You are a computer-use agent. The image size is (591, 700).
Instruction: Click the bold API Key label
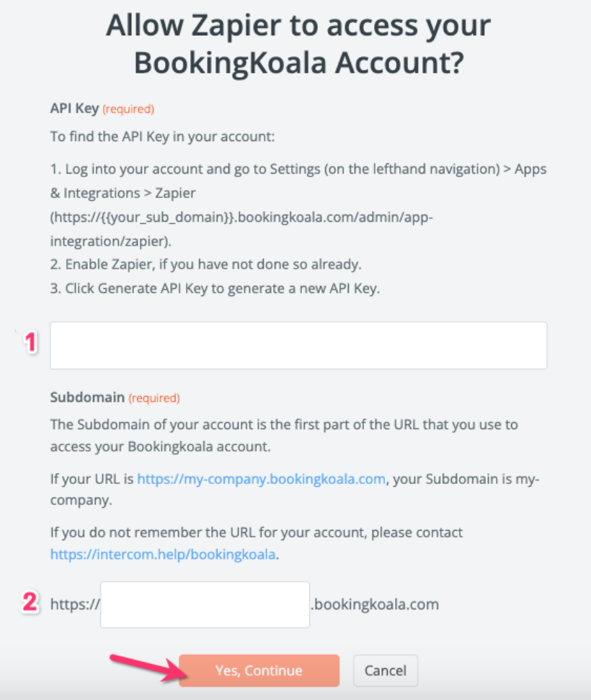click(74, 109)
